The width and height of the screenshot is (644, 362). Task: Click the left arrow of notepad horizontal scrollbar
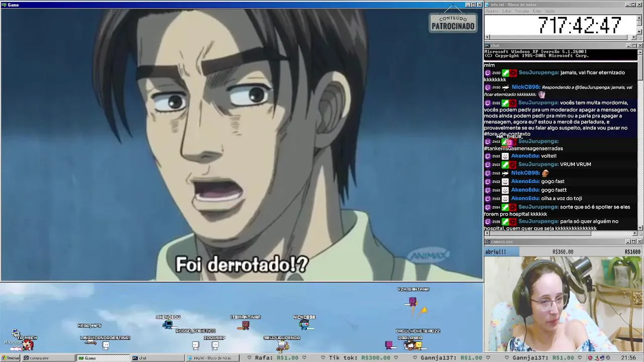(487, 37)
